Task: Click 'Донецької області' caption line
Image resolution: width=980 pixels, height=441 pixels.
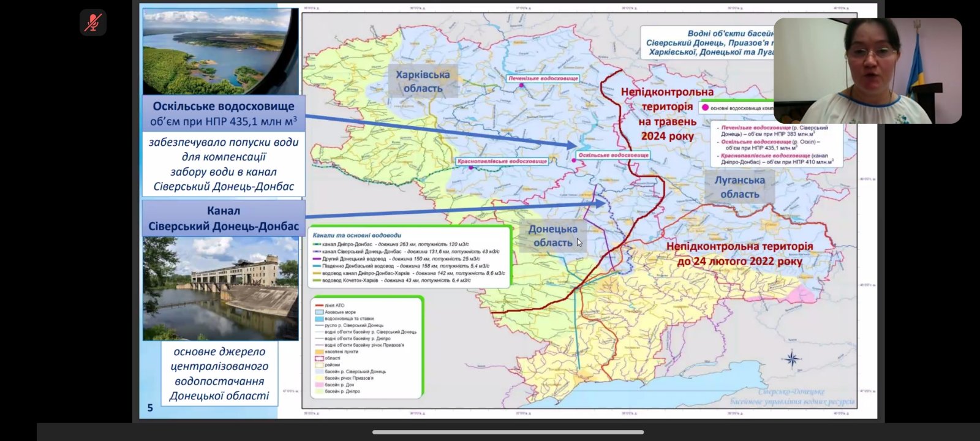Action: (x=219, y=396)
